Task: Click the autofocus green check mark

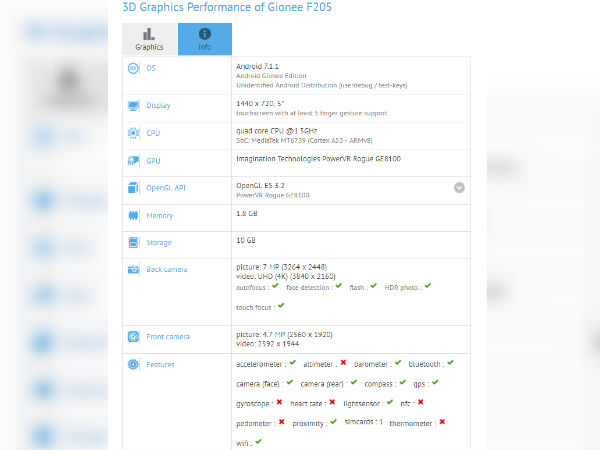Action: [x=275, y=286]
